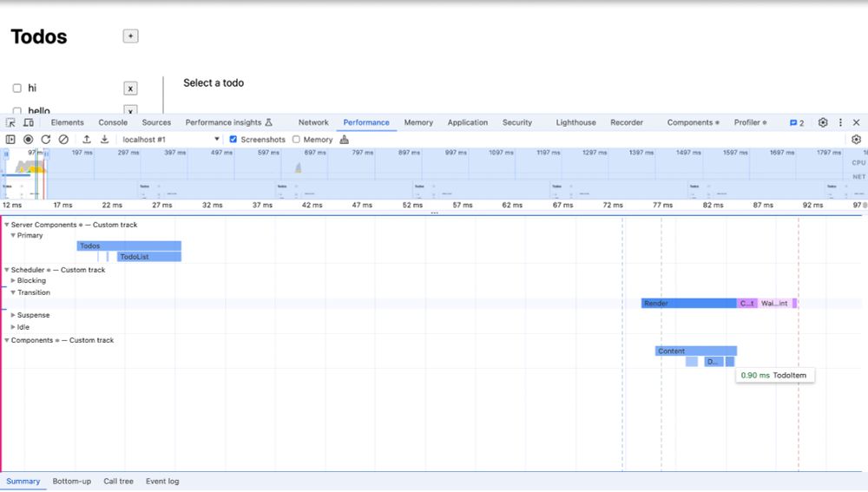Check the 'hi' todo checkbox
The height and width of the screenshot is (492, 868).
17,88
